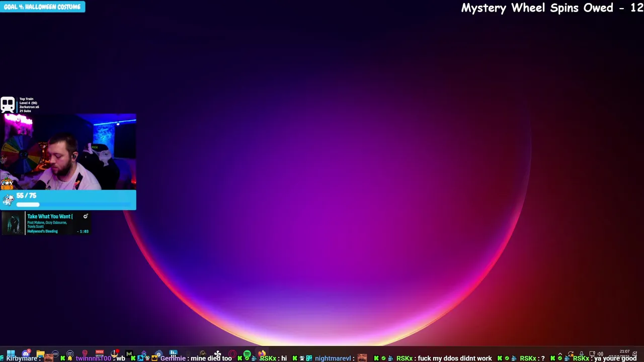Open Discord from the taskbar
This screenshot has width=644, height=362.
tap(26, 353)
